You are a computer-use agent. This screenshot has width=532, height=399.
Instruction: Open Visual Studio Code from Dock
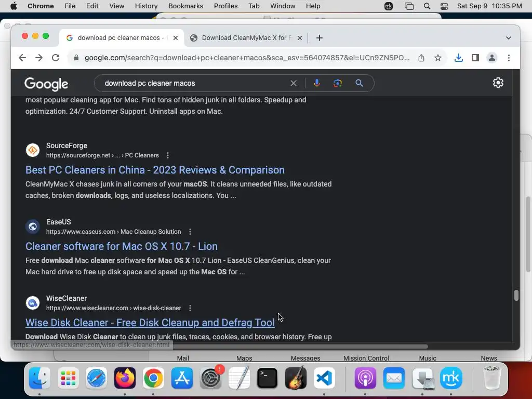pyautogui.click(x=324, y=378)
